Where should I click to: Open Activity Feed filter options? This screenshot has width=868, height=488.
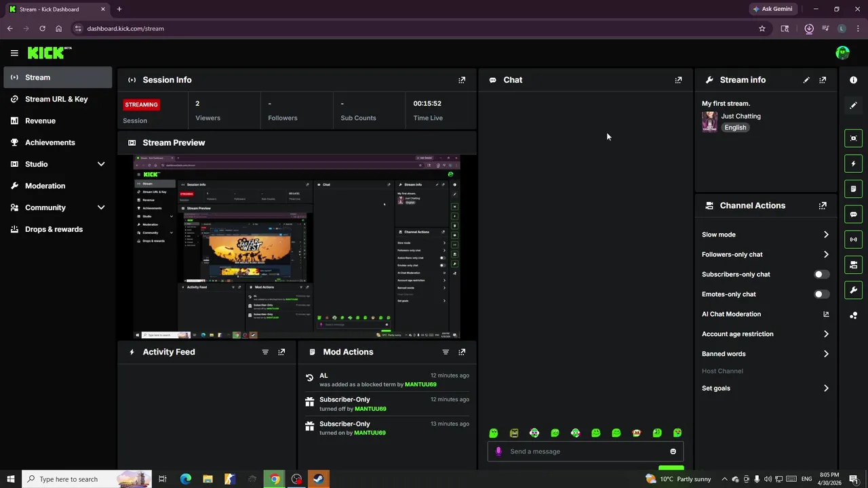point(265,352)
